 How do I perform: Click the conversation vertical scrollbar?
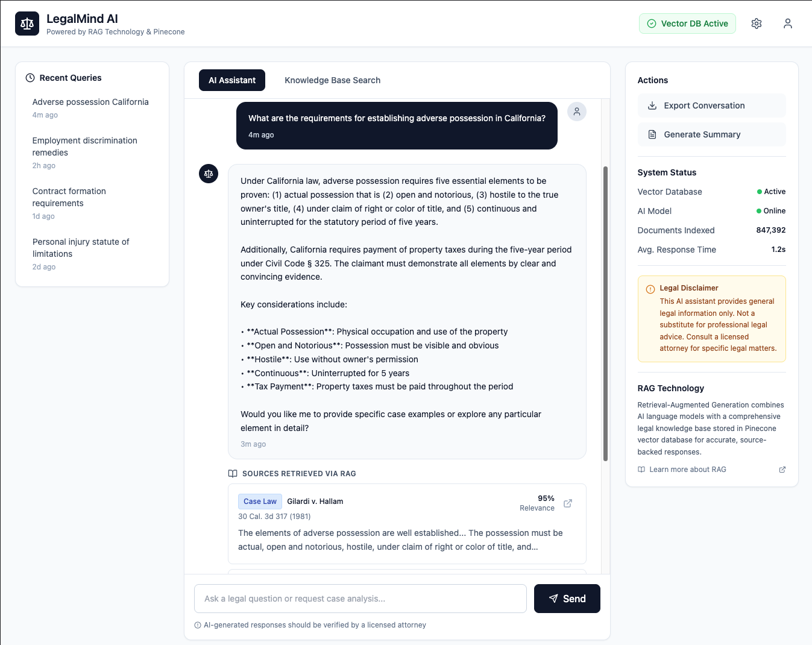coord(605,313)
